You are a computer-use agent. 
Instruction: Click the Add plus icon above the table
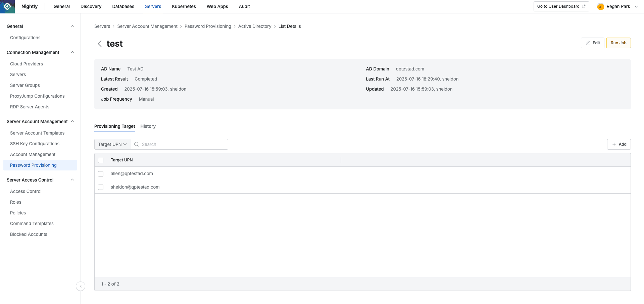615,144
